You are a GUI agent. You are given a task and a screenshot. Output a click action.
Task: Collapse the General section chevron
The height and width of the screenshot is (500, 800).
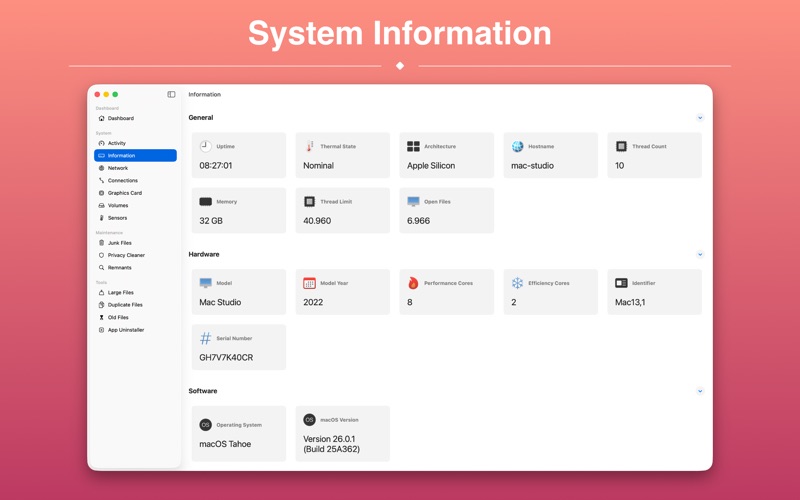click(700, 118)
